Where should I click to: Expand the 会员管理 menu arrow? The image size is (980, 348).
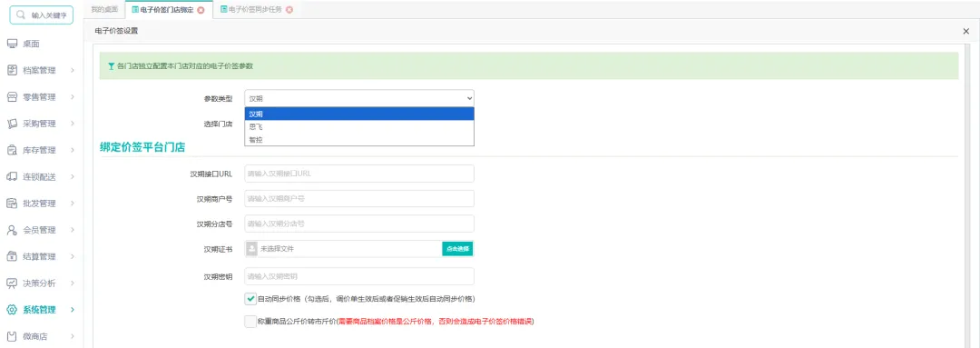[x=73, y=230]
